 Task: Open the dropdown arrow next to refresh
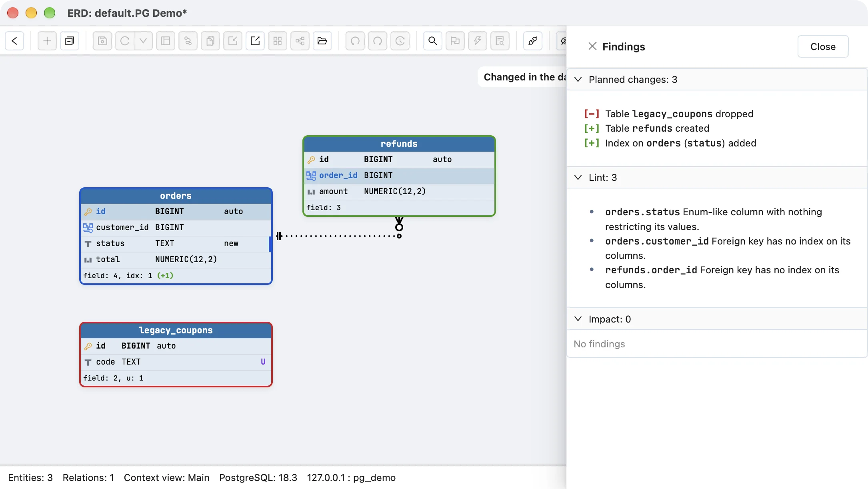(x=143, y=41)
